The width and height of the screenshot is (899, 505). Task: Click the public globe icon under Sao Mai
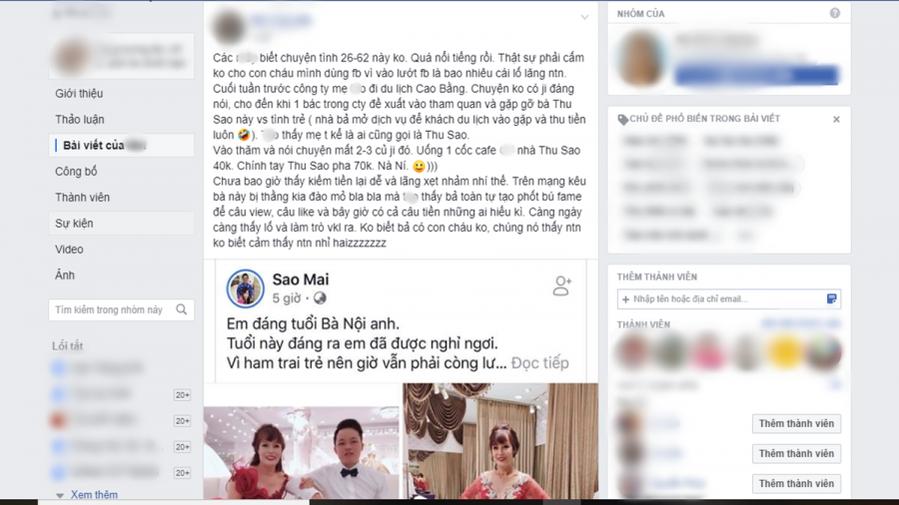coord(320,298)
